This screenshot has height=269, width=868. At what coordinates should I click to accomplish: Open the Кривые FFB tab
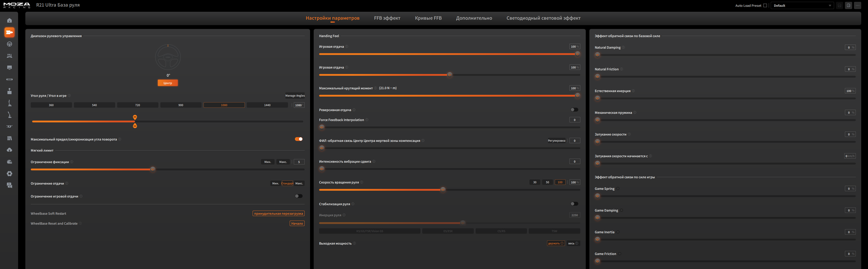[x=428, y=18]
